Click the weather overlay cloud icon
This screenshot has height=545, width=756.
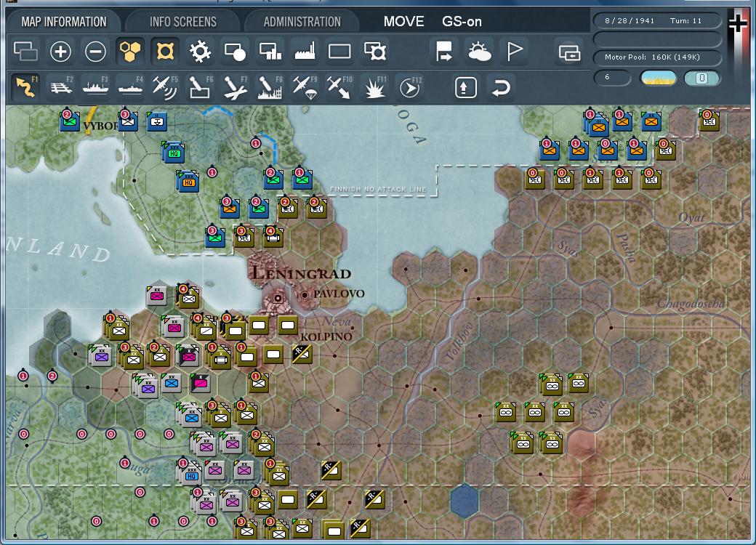[480, 52]
